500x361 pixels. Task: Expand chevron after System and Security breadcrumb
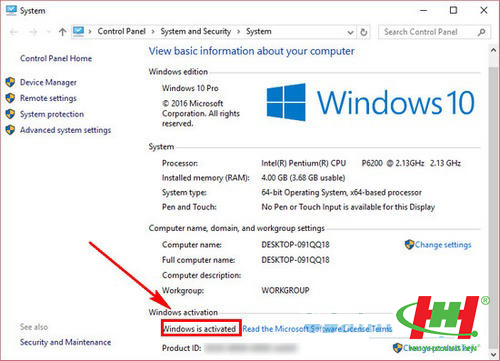coord(239,32)
